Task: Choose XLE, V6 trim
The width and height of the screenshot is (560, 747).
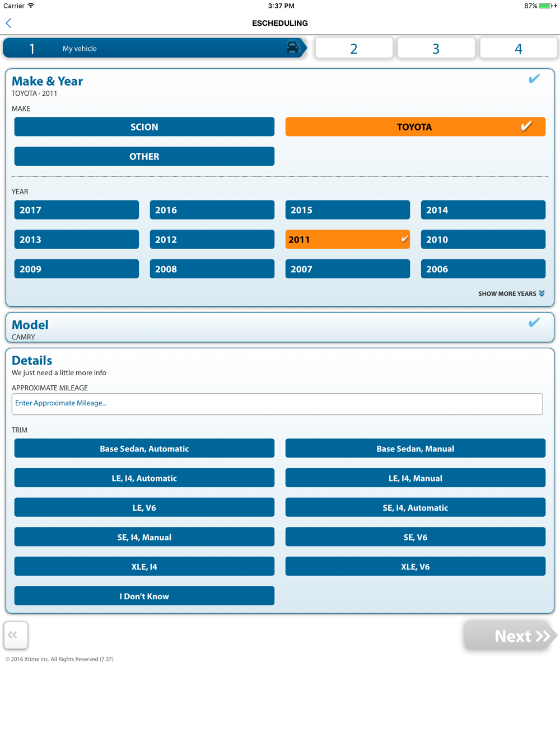Action: tap(416, 567)
